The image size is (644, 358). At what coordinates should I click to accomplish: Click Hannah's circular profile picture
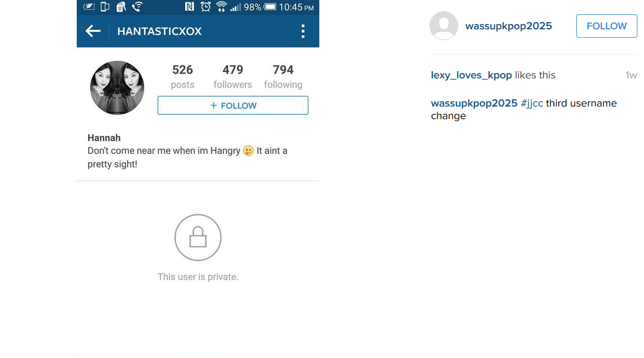coord(117,87)
